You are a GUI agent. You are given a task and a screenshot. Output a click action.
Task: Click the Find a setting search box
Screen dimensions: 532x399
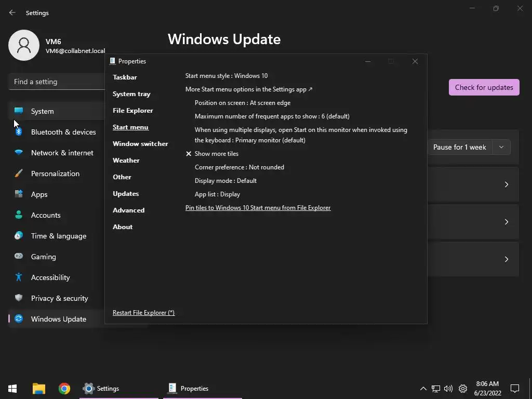[x=57, y=82]
